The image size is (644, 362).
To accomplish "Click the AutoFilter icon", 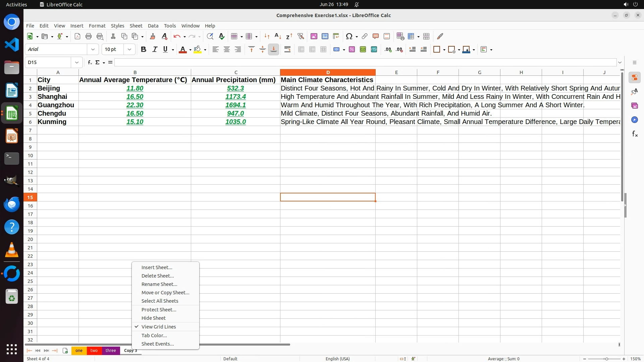I will point(301,36).
